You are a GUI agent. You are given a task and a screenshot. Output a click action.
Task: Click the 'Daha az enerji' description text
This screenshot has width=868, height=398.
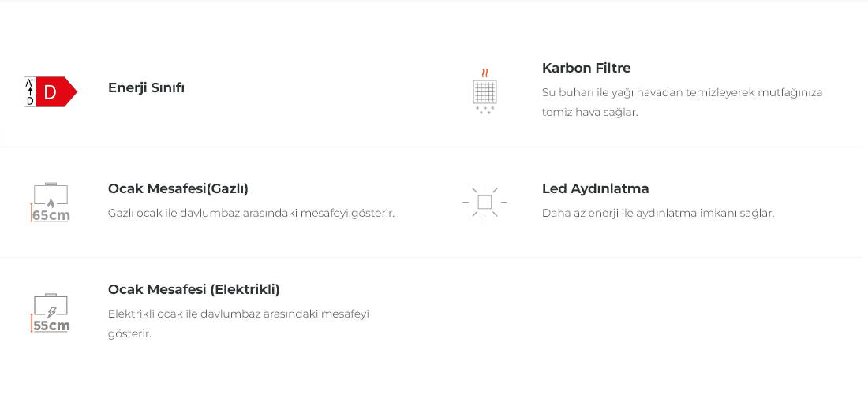[658, 213]
